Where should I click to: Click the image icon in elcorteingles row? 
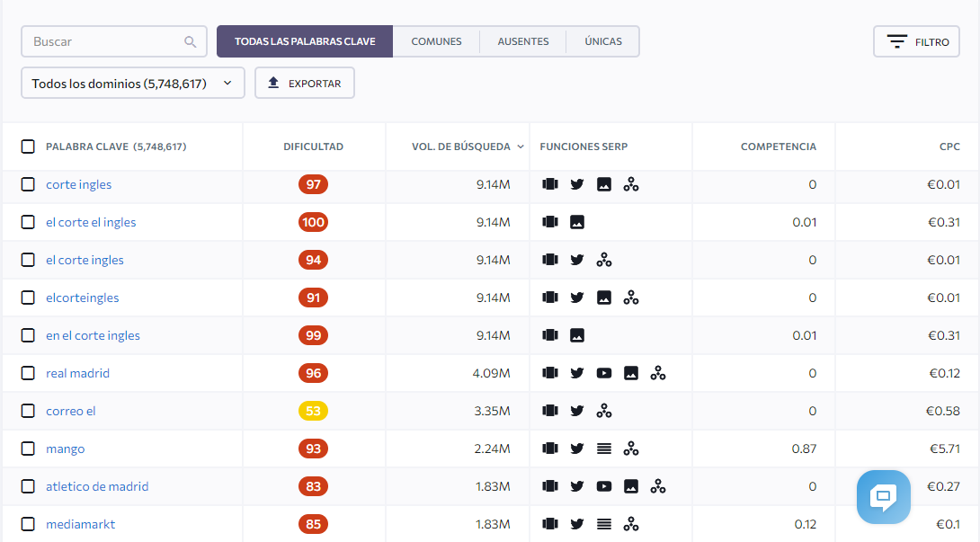(x=604, y=298)
